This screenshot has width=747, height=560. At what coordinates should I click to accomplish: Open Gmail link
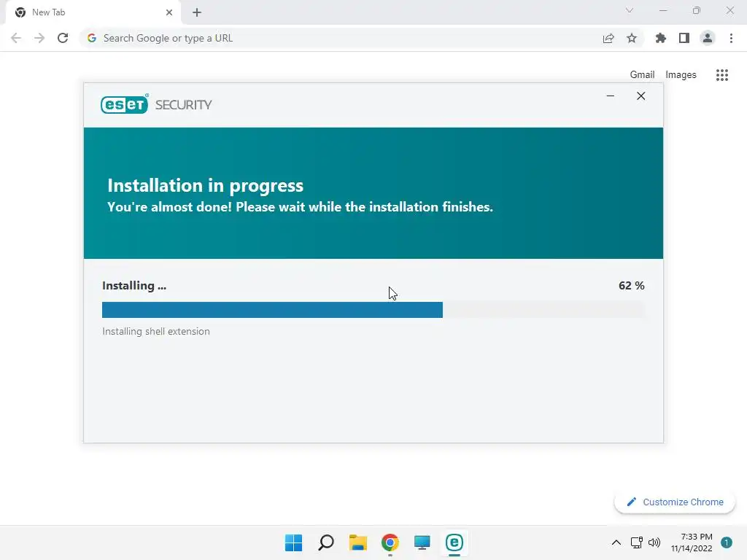click(x=642, y=75)
